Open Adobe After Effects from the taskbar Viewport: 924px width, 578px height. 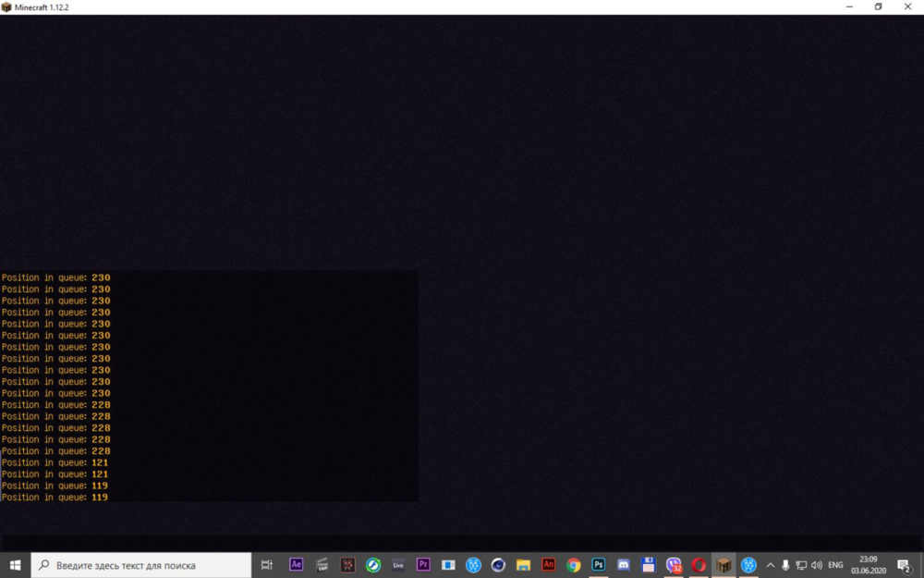pyautogui.click(x=296, y=565)
